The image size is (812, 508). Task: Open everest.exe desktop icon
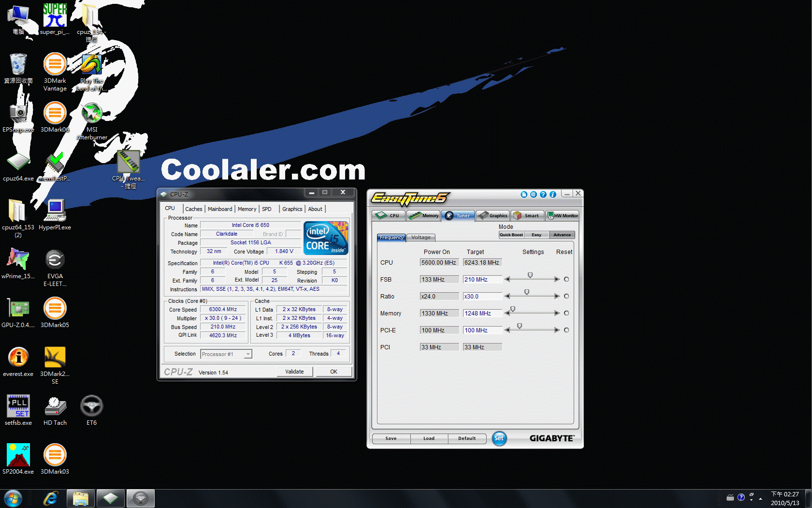(18, 361)
